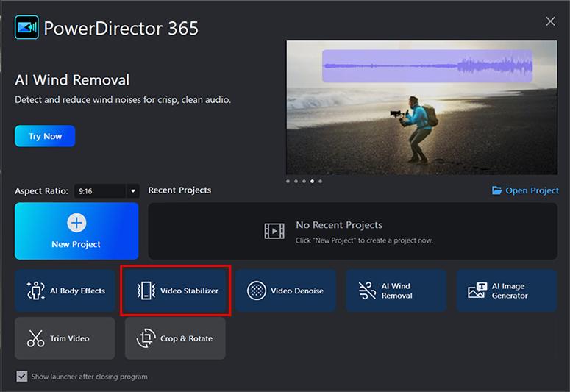Click the Open Project link text
570x392 pixels.
coord(532,190)
